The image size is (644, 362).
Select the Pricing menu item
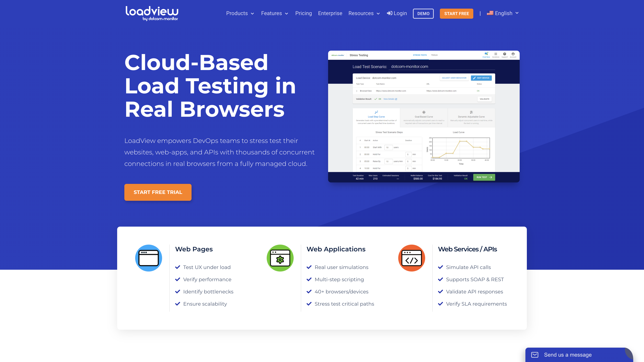click(303, 13)
